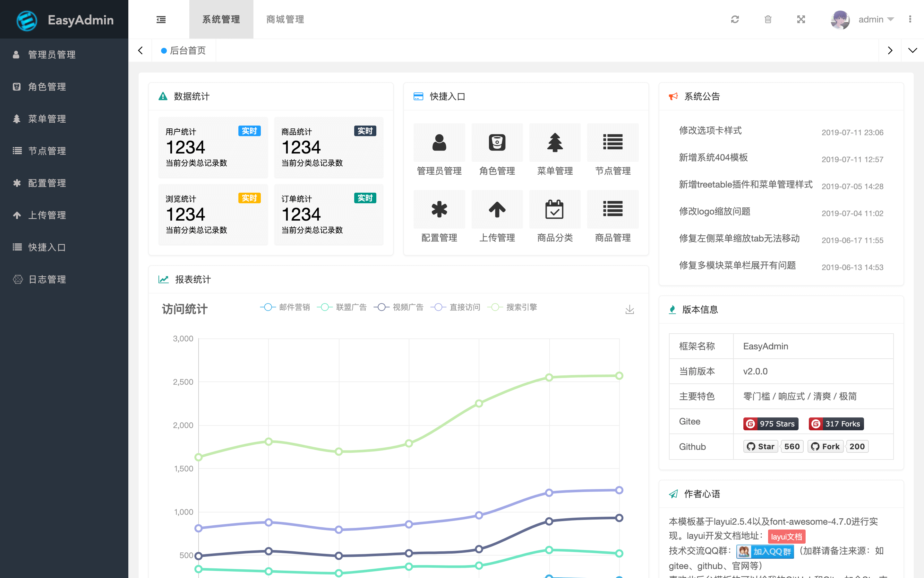924x578 pixels.
Task: Open the layui文档 link badge
Action: (x=787, y=536)
